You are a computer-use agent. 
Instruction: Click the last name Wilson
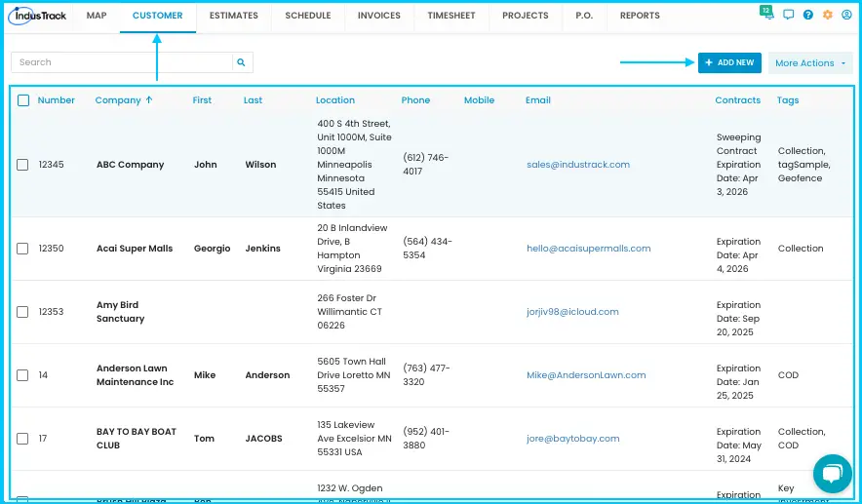point(260,165)
